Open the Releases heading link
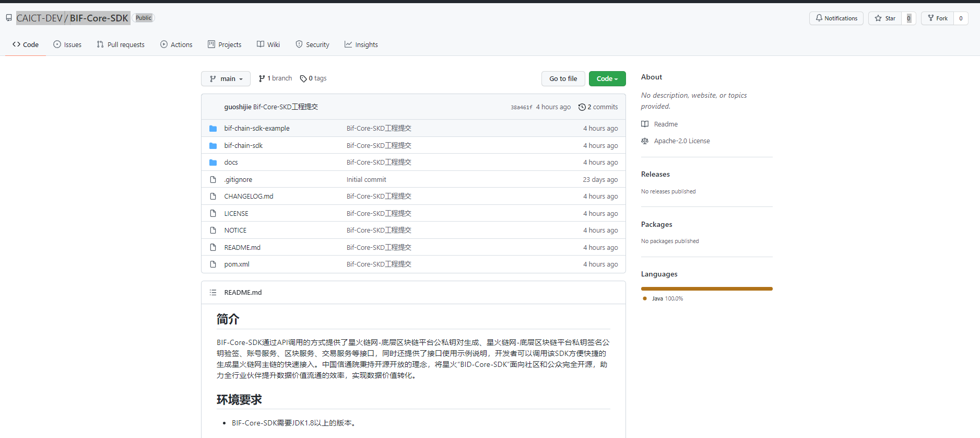The image size is (980, 438). (x=655, y=175)
